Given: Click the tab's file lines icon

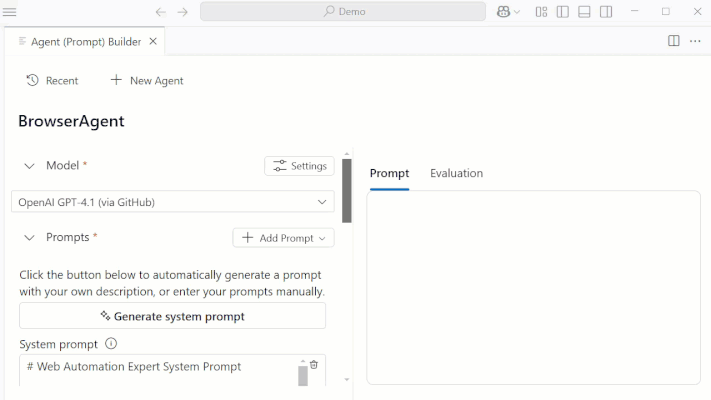Looking at the screenshot, I should (22, 41).
